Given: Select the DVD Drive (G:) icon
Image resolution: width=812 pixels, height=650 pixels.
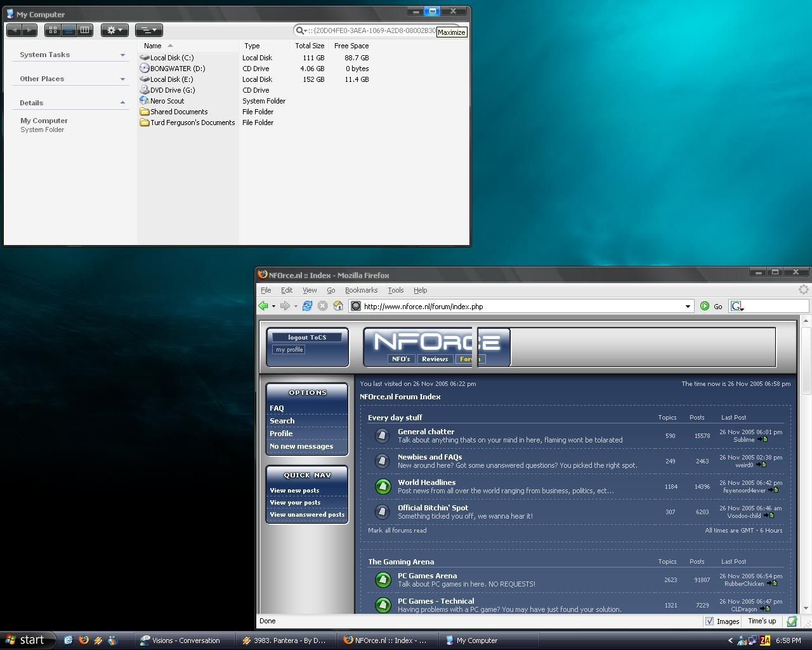Looking at the screenshot, I should point(145,90).
